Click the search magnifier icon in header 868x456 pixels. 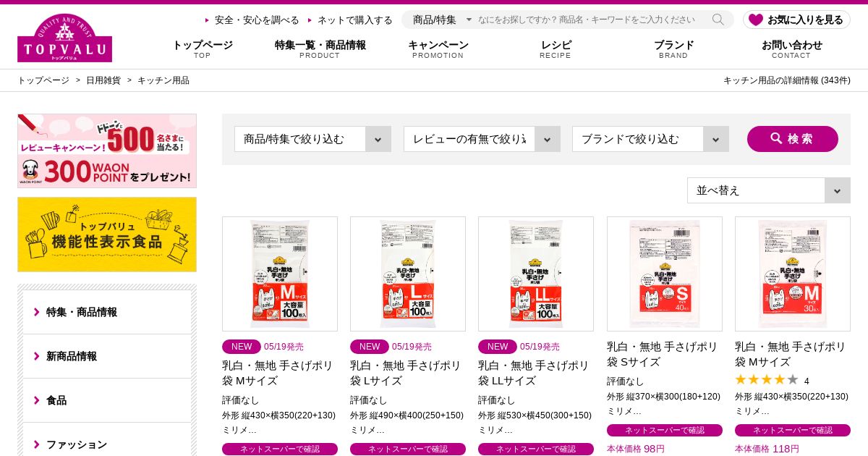point(718,20)
